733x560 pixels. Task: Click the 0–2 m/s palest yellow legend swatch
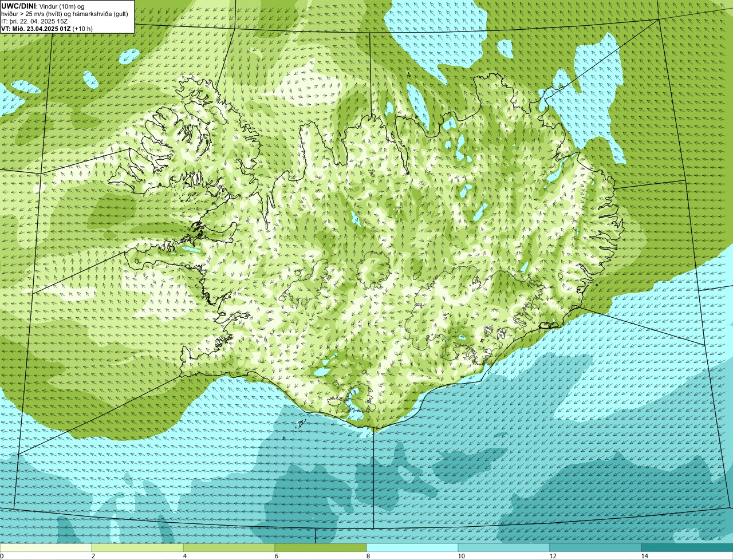(46, 548)
